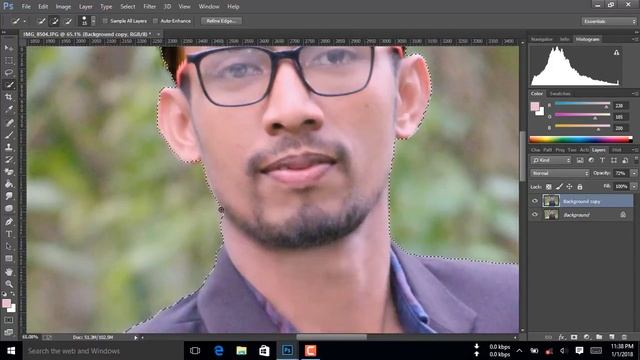
Task: Open the Color panel flyout menu
Action: (x=635, y=94)
